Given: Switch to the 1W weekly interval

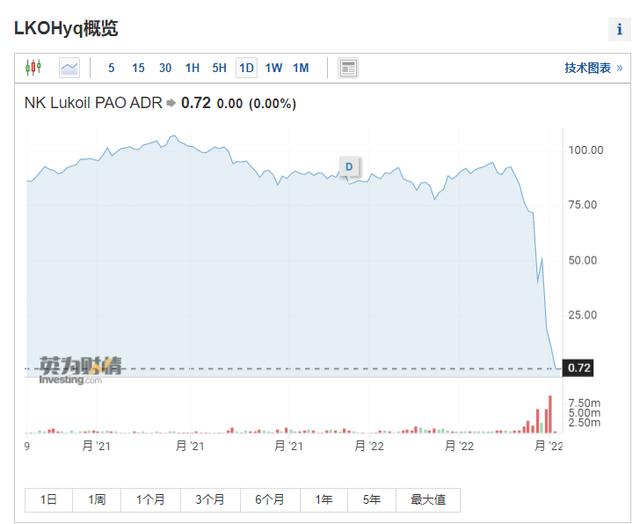Looking at the screenshot, I should pos(273,68).
